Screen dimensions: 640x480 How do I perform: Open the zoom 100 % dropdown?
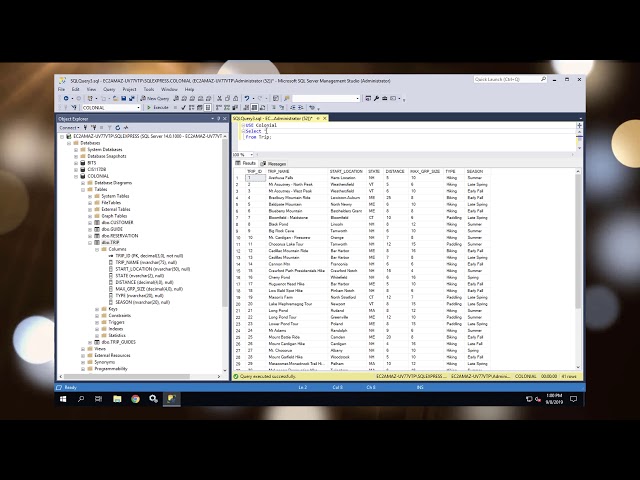[x=251, y=155]
